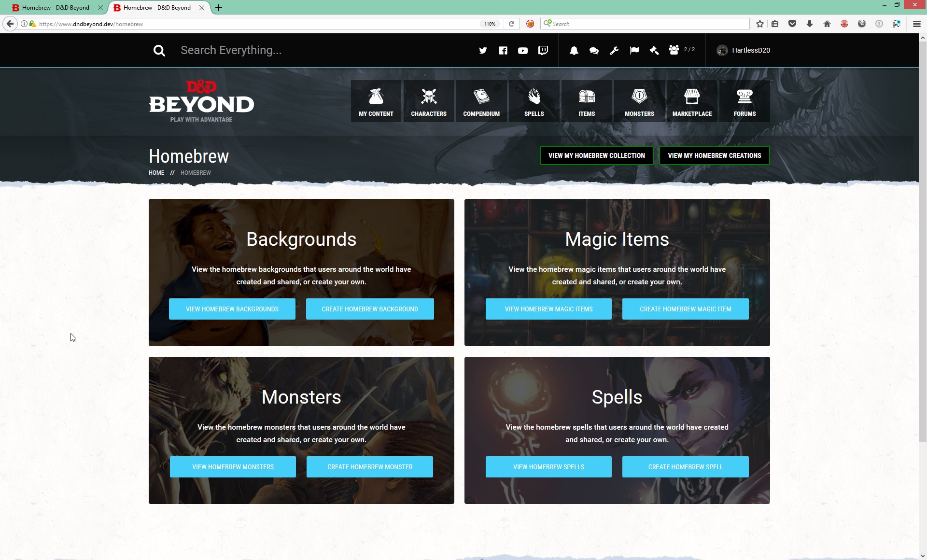The width and height of the screenshot is (927, 560).
Task: Click the flag reports icon
Action: 634,50
